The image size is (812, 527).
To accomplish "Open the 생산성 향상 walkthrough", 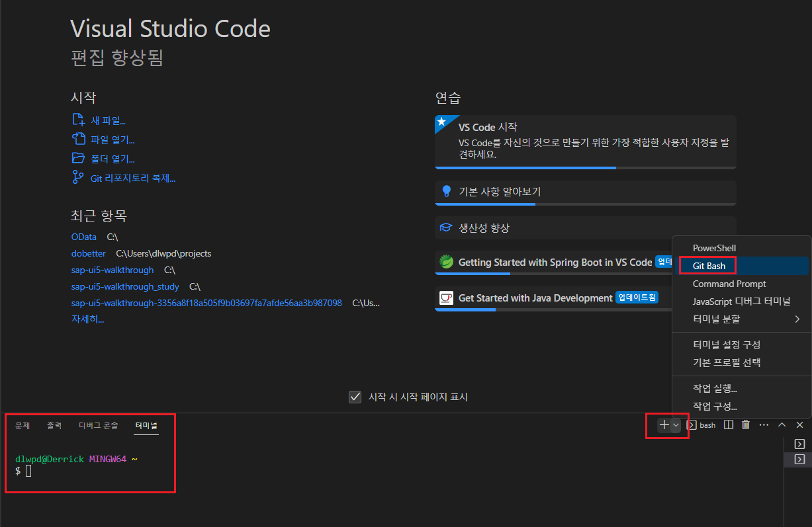I will click(586, 228).
